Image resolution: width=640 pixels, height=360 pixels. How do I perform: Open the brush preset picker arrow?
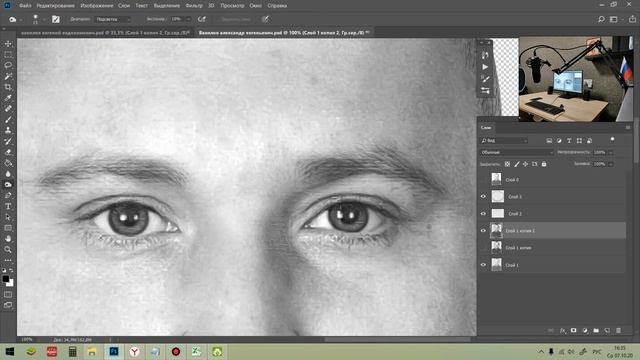44,19
